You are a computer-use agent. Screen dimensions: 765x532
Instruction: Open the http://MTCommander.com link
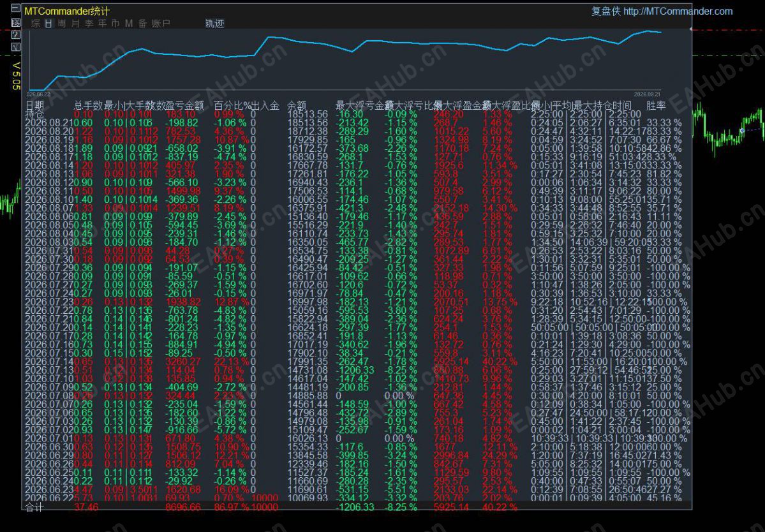point(678,11)
